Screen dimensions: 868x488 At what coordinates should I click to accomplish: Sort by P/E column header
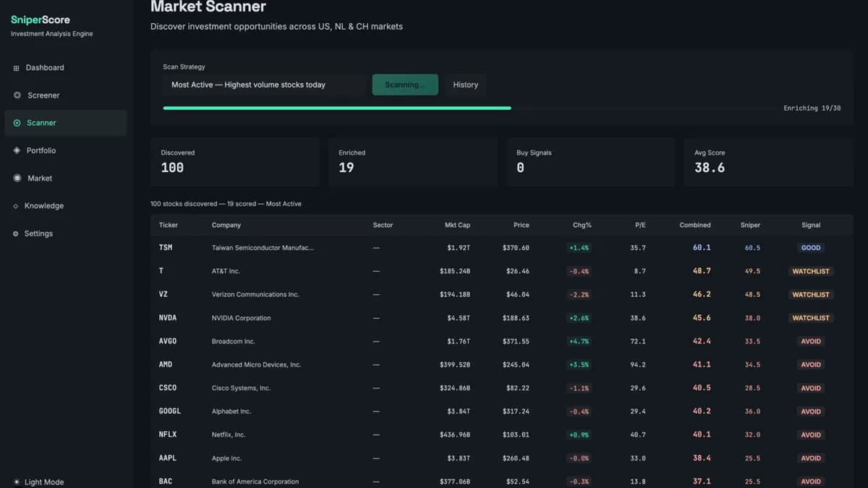tap(640, 225)
